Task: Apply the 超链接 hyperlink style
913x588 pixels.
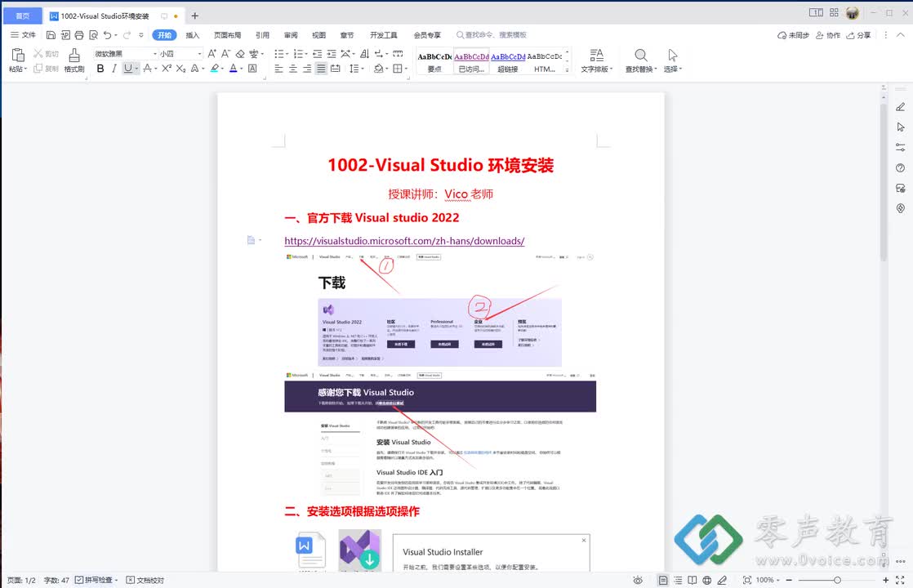Action: pos(508,62)
